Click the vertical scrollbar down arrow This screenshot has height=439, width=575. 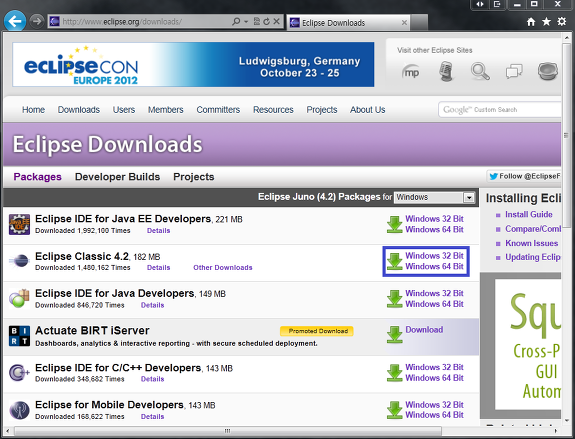(567, 420)
